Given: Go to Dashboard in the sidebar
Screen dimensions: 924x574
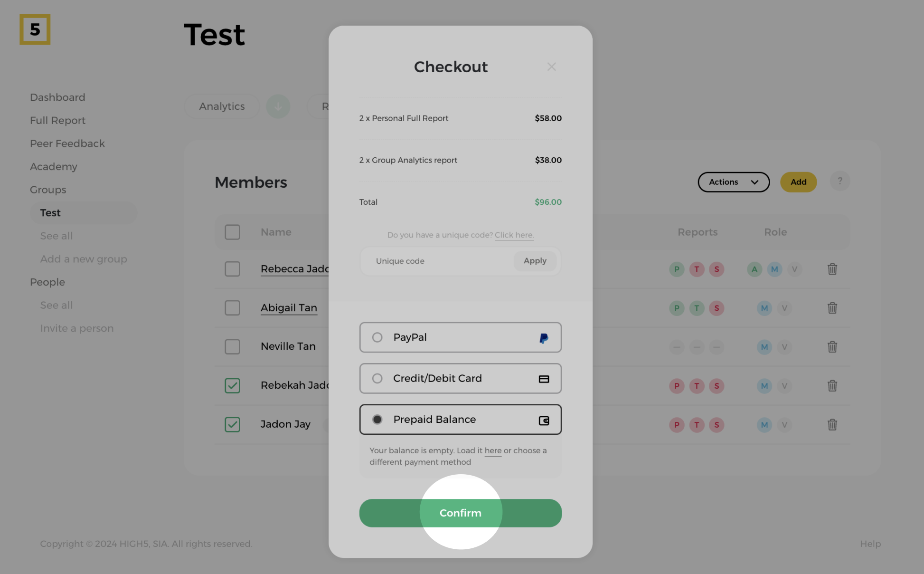Looking at the screenshot, I should [57, 97].
